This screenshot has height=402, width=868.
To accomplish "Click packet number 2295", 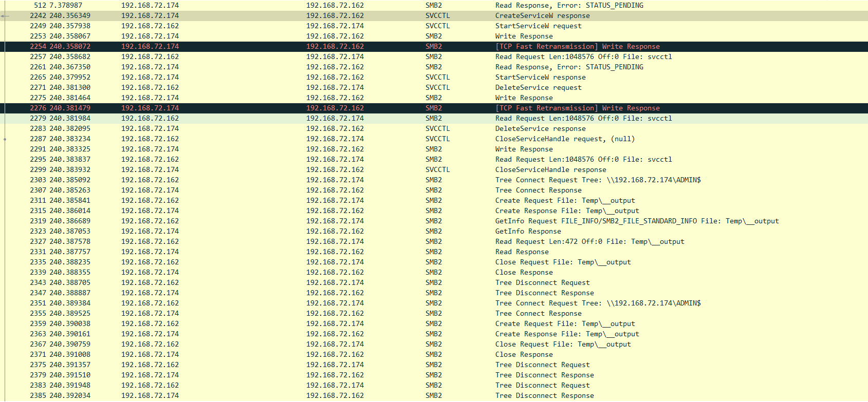I will pyautogui.click(x=38, y=159).
